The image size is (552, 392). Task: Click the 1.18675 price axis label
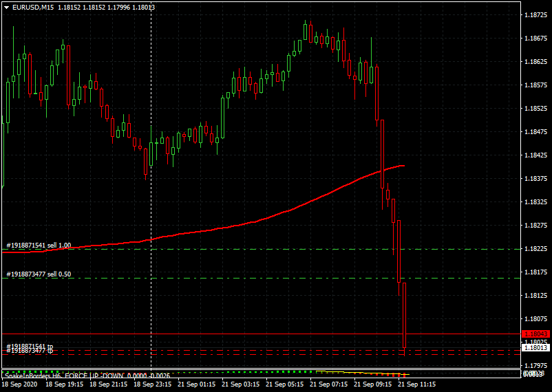536,39
